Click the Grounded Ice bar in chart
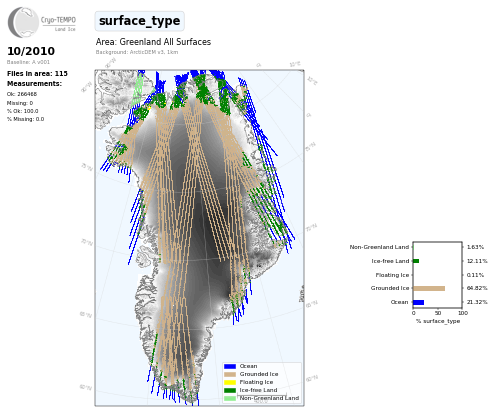The height and width of the screenshot is (410, 492). [x=429, y=288]
